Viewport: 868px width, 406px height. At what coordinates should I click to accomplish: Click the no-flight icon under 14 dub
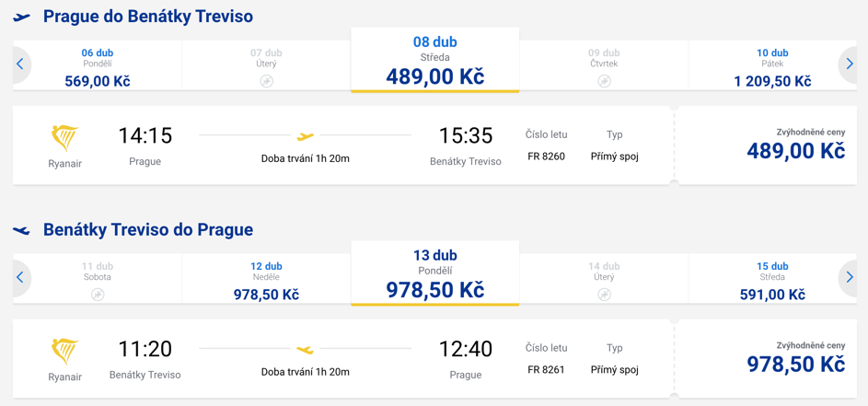point(604,295)
